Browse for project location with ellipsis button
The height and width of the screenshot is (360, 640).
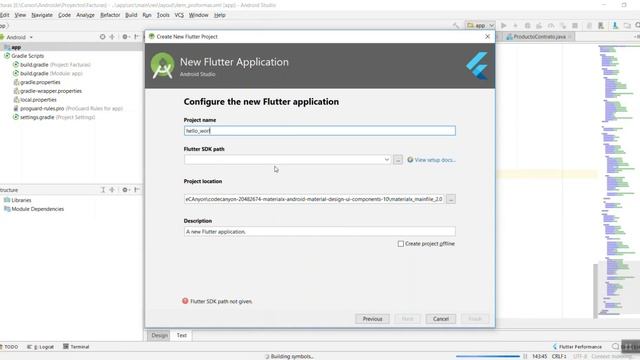[451, 199]
